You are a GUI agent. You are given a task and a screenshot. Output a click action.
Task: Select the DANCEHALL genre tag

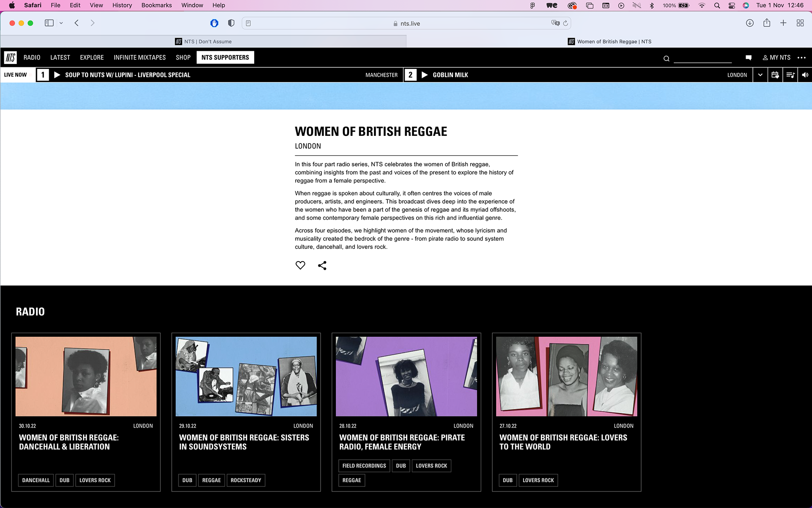point(36,480)
